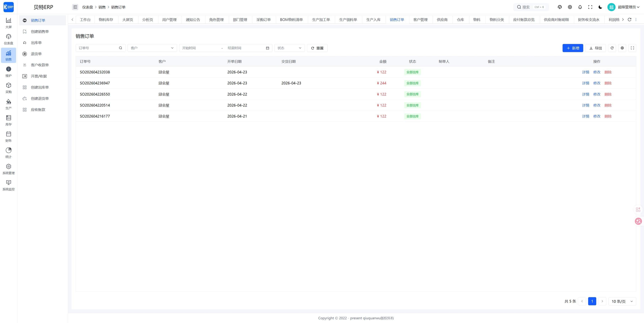Switch to the 工作台 tab
Image resolution: width=644 pixels, height=323 pixels.
[85, 20]
